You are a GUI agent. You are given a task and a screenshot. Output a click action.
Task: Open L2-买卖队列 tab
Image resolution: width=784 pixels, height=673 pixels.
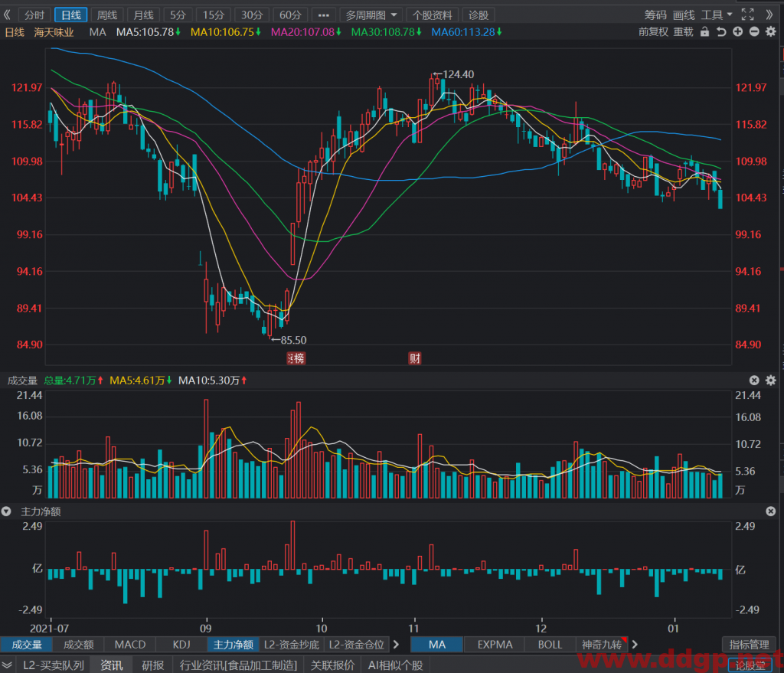click(54, 665)
